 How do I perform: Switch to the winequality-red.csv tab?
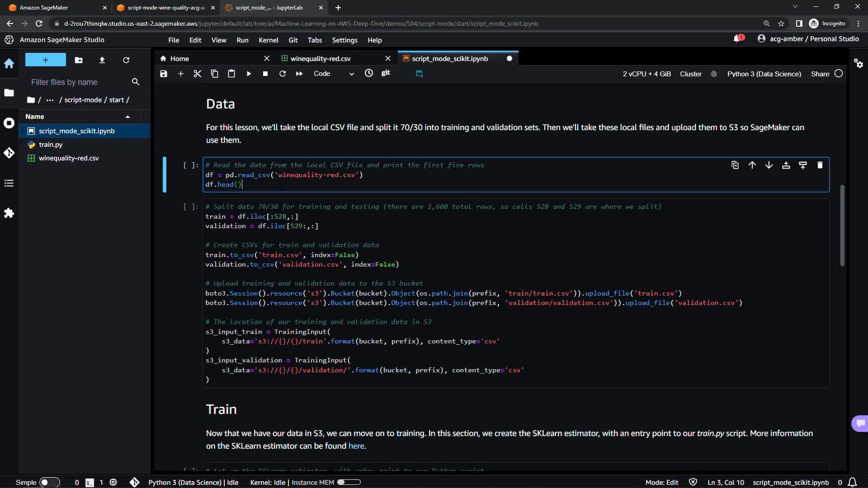(320, 59)
